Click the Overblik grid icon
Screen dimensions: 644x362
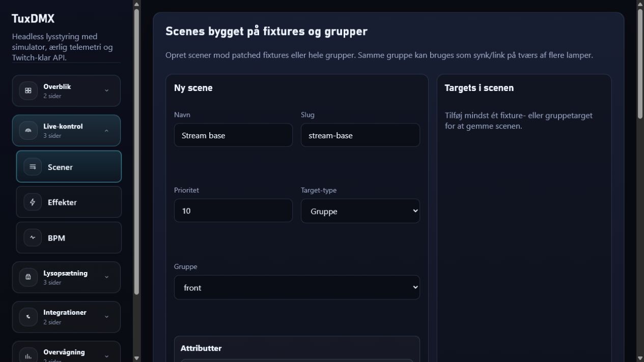point(28,90)
